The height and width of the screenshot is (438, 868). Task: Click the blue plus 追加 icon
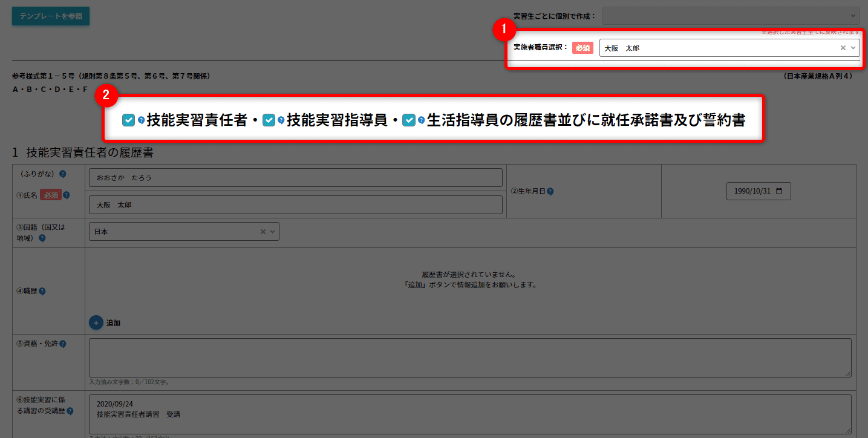[x=96, y=322]
